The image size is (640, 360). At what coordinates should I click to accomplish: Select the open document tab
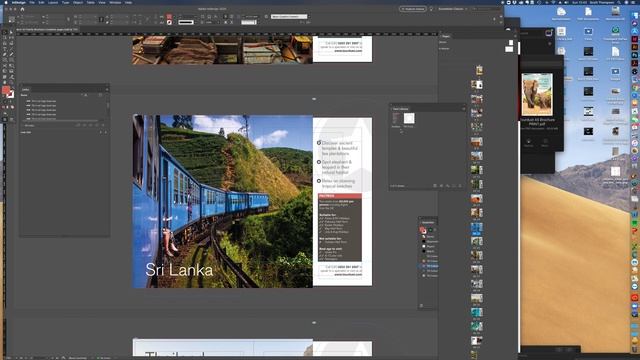[x=47, y=30]
